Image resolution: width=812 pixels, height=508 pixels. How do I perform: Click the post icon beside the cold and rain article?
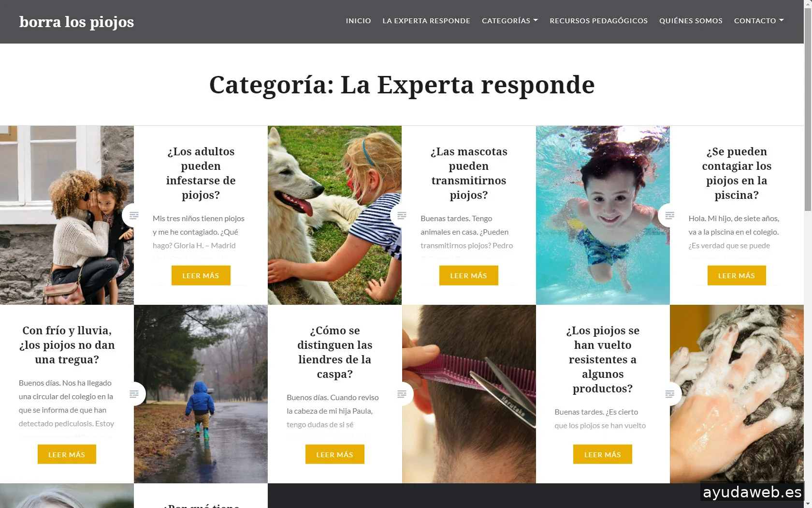[134, 394]
